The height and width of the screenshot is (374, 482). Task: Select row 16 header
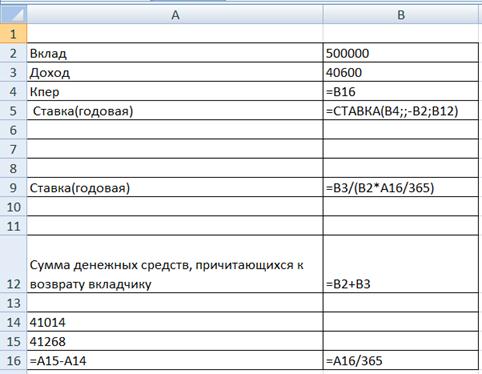[13, 361]
